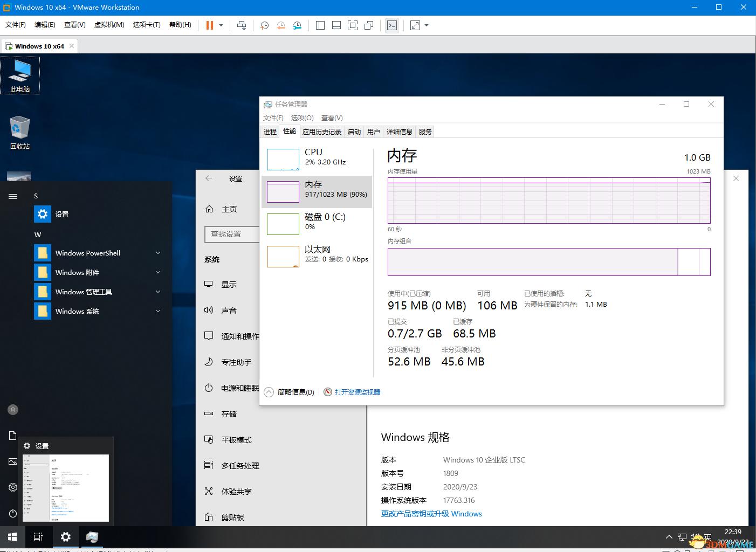The width and height of the screenshot is (756, 552).
Task: Toggle VMware library sidebar view icon
Action: tap(320, 25)
